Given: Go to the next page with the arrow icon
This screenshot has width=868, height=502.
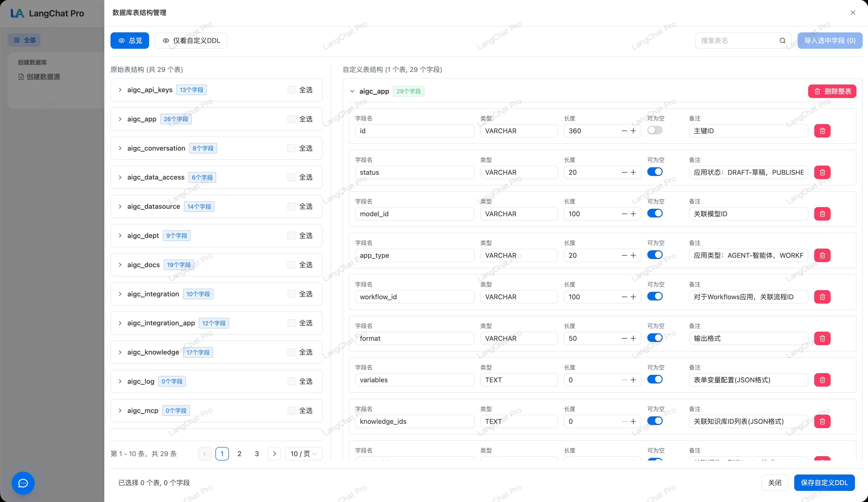Looking at the screenshot, I should point(274,453).
